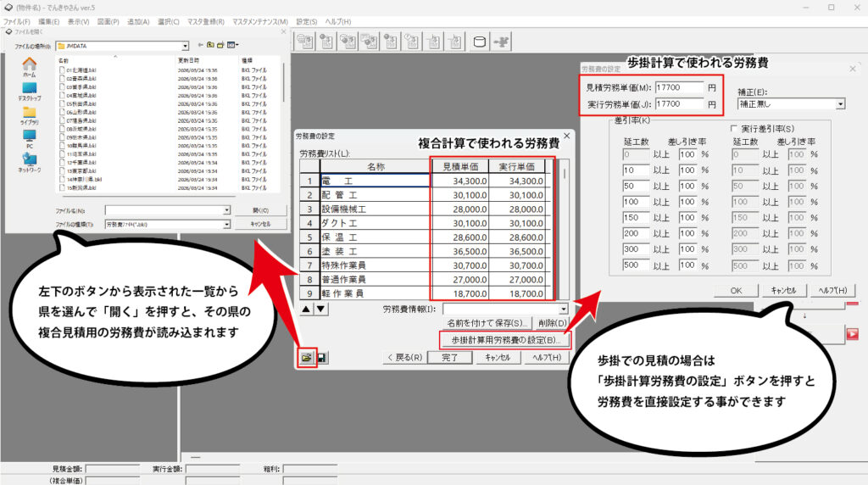Open 設定(S) menu

click(x=307, y=21)
